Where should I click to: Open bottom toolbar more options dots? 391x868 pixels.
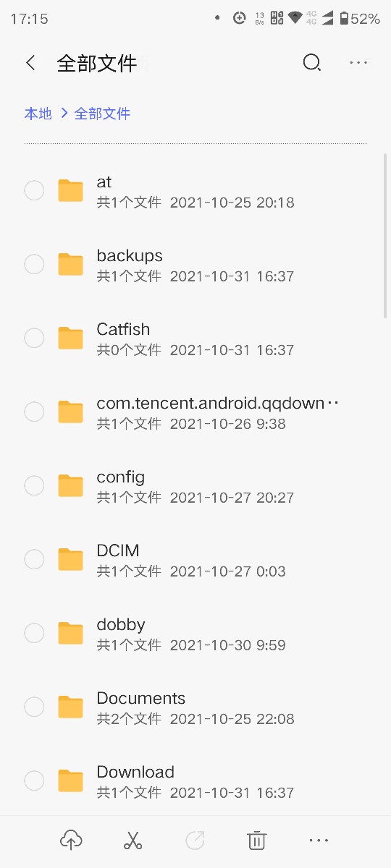pyautogui.click(x=319, y=840)
